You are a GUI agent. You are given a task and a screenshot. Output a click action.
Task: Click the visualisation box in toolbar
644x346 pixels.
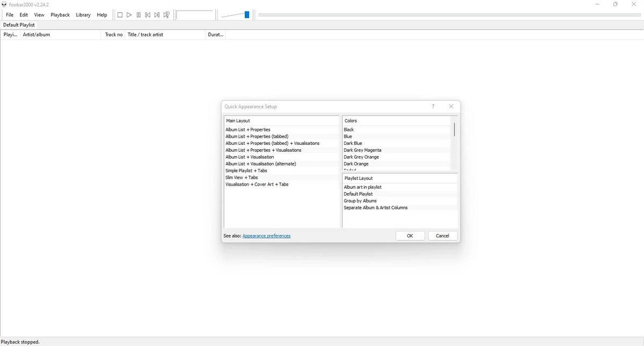195,15
